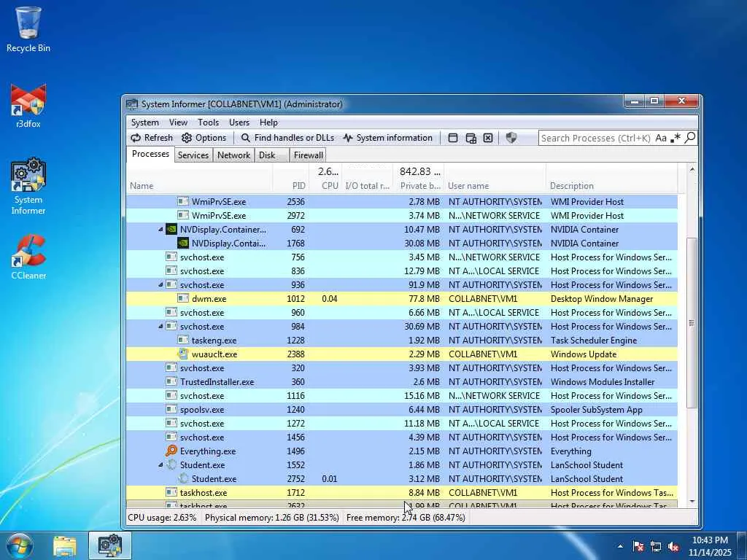Click the muted volume tray icon
The image size is (747, 560).
673,546
